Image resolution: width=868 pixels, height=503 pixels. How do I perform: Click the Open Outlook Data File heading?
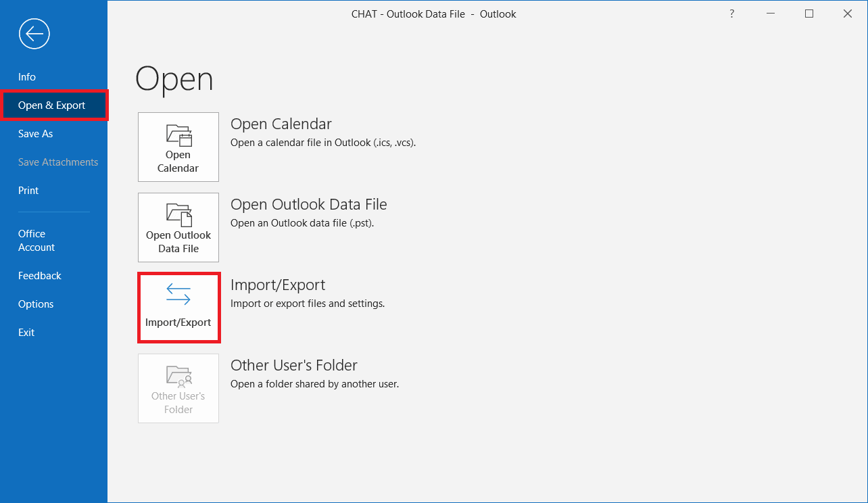tap(309, 205)
